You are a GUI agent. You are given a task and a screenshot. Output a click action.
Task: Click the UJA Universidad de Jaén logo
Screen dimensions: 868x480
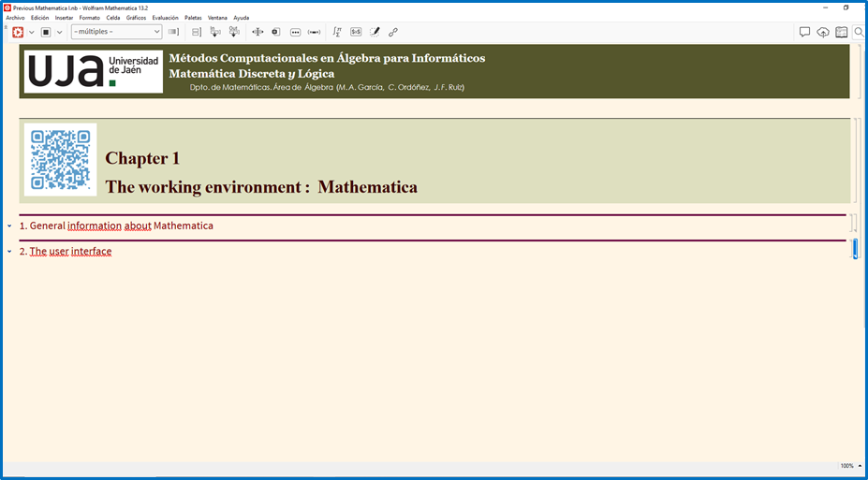pos(94,71)
